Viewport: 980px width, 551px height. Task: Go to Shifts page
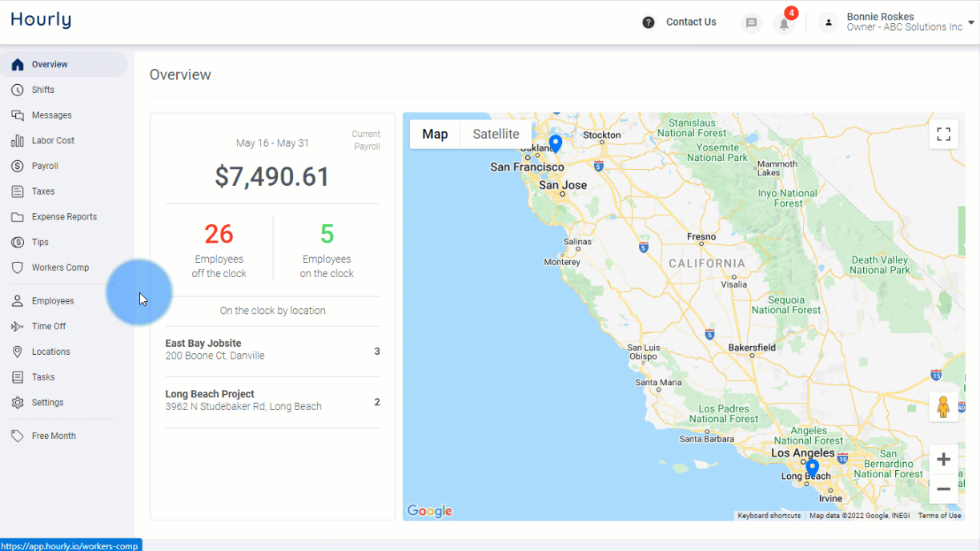tap(43, 90)
